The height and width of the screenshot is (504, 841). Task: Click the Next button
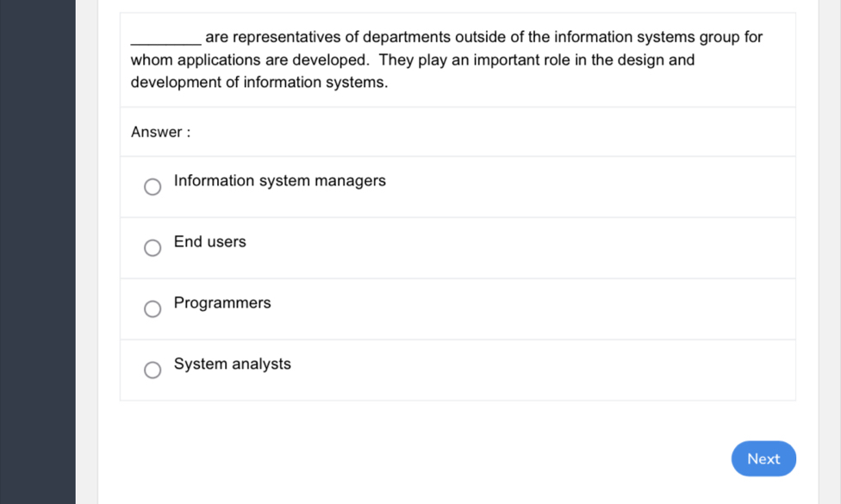click(763, 458)
